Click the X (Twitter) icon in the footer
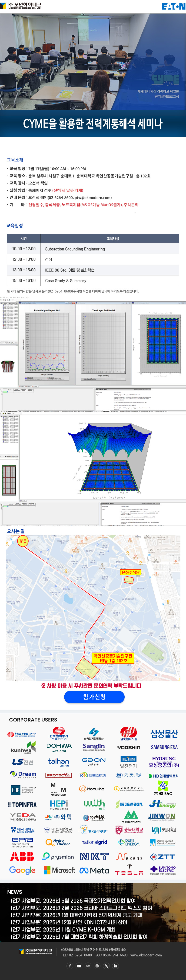The image size is (186, 980). pyautogui.click(x=106, y=966)
